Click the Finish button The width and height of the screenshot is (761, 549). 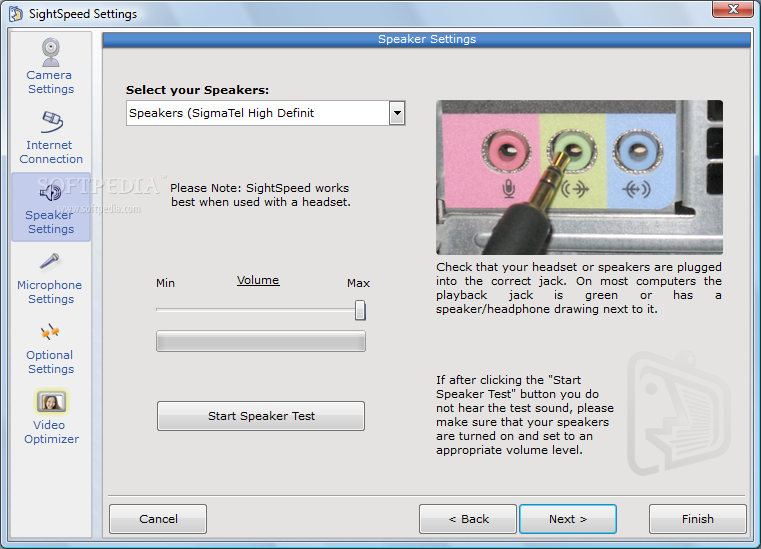point(697,519)
